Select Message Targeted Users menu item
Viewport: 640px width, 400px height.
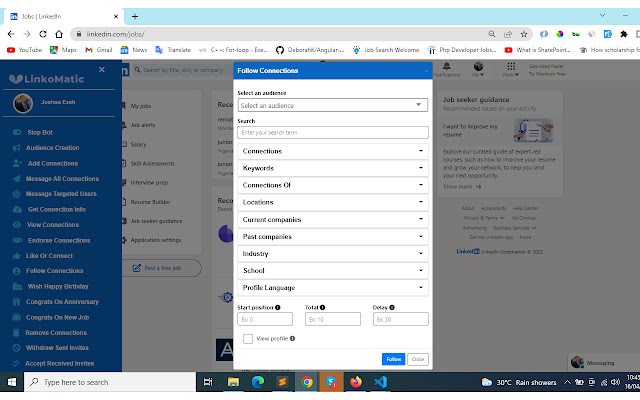click(x=61, y=194)
